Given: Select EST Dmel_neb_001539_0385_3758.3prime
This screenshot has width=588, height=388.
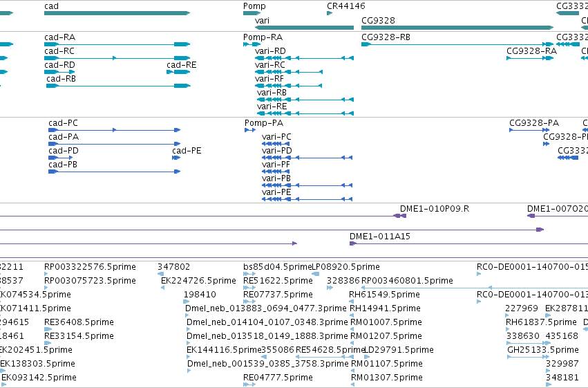Looking at the screenshot, I should (x=189, y=371).
